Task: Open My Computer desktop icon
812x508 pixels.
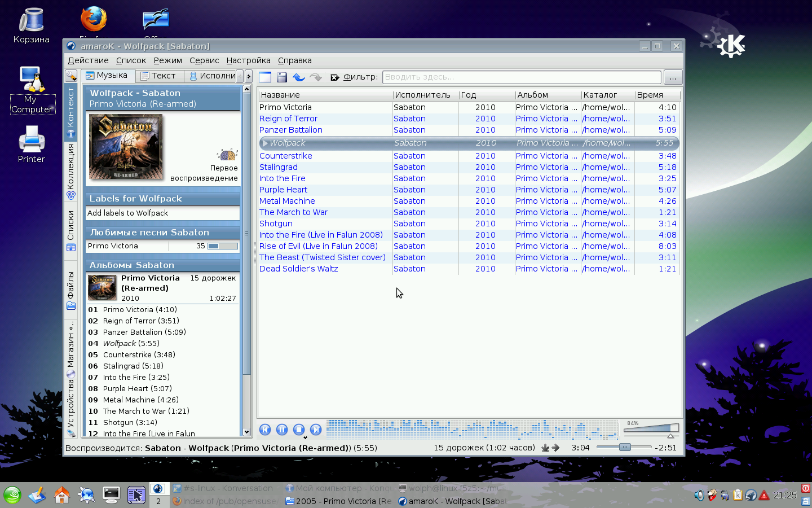Action: [x=33, y=90]
